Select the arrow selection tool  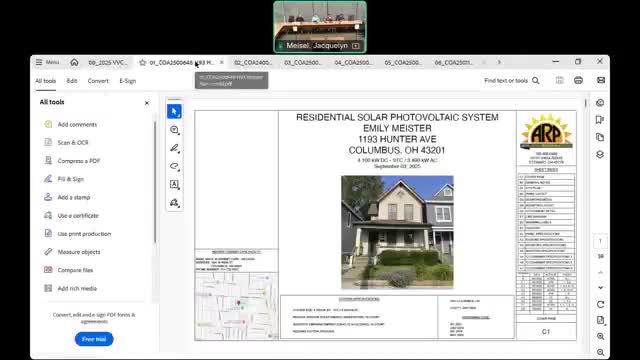tap(174, 111)
